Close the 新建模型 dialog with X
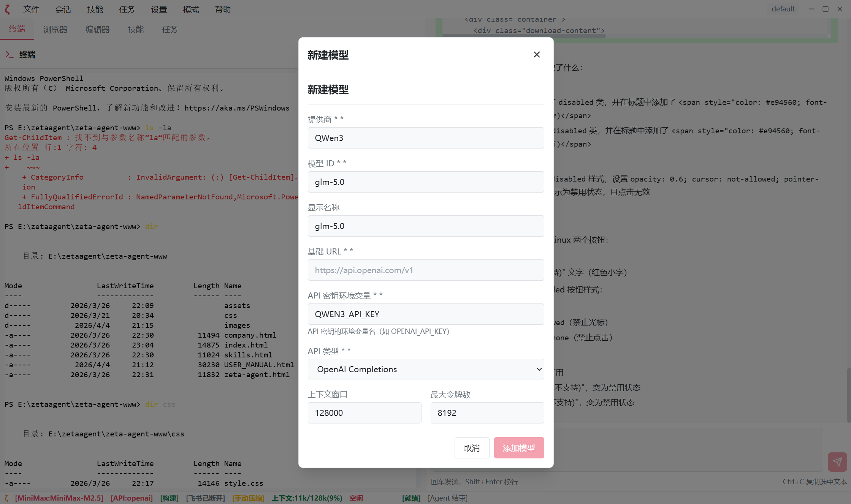 click(x=536, y=55)
